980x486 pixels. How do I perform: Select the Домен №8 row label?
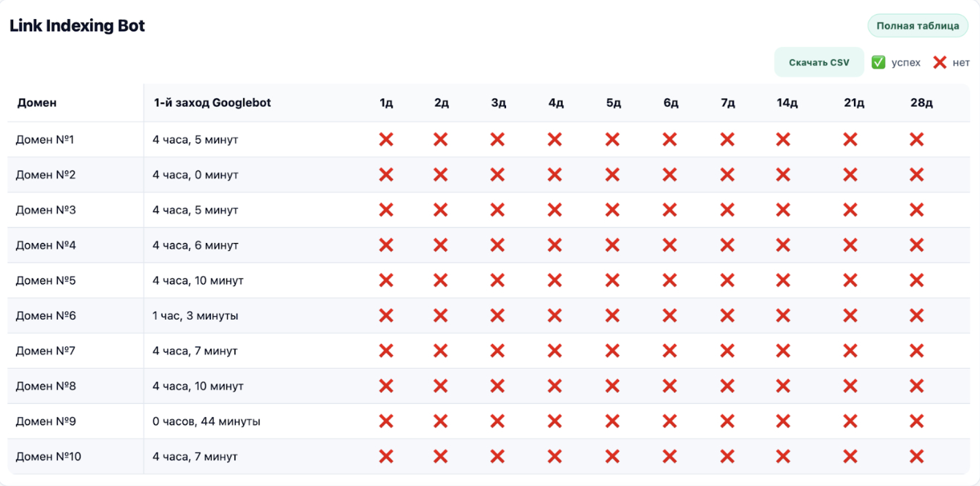(46, 386)
